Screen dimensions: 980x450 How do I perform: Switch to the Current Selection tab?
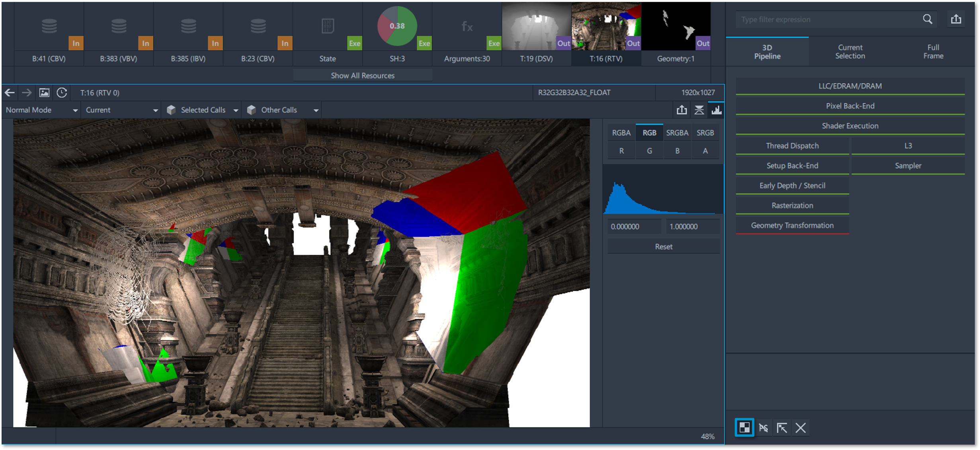click(x=850, y=52)
